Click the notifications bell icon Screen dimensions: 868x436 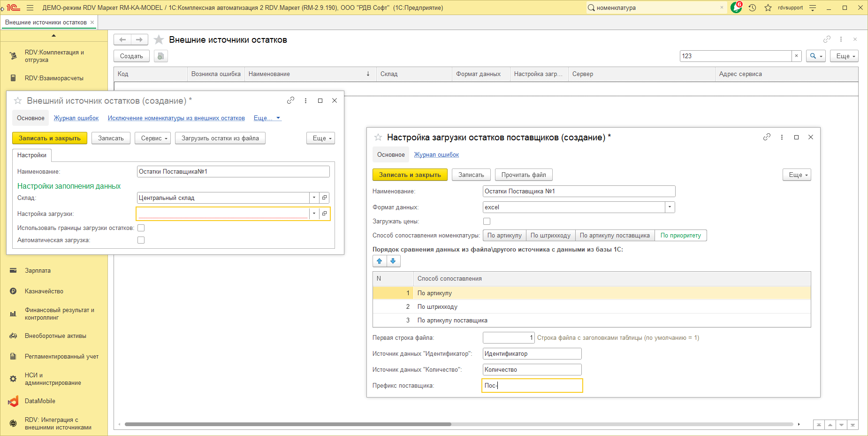tap(736, 8)
